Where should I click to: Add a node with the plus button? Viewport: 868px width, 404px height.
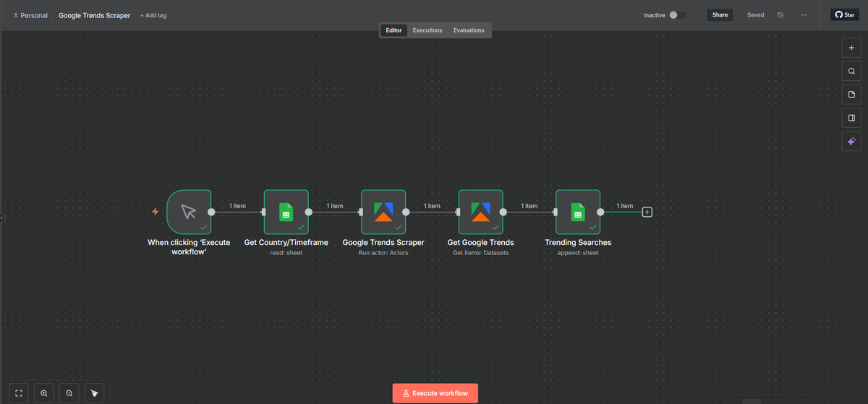pyautogui.click(x=851, y=48)
